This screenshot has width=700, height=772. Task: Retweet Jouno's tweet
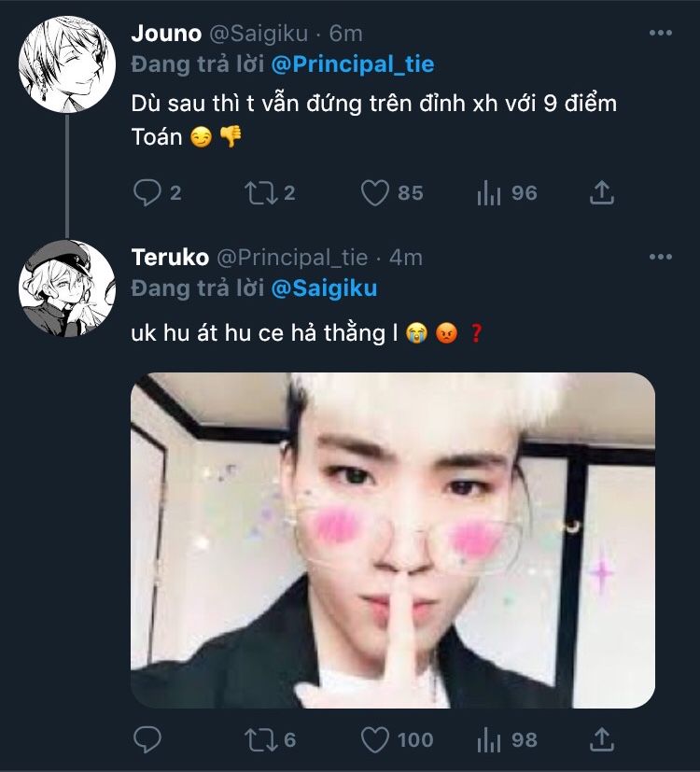tap(256, 193)
